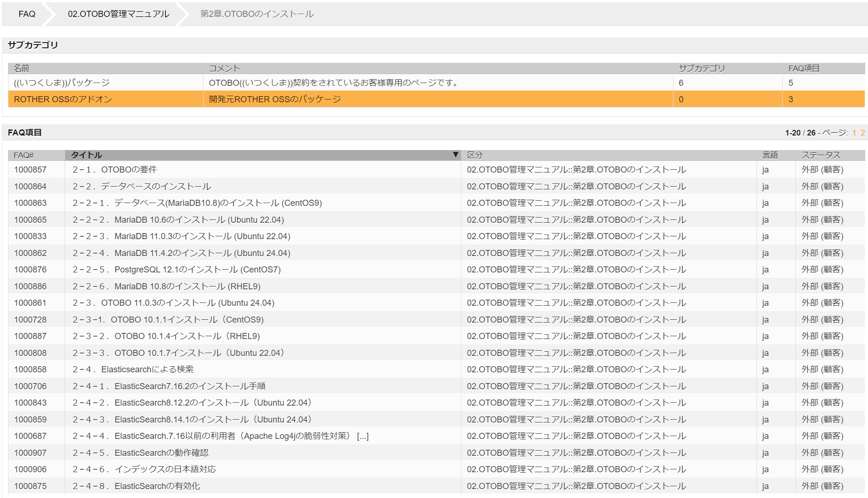The width and height of the screenshot is (868, 498).
Task: Open 2-2. データベースのインストール
Action: pyautogui.click(x=142, y=187)
